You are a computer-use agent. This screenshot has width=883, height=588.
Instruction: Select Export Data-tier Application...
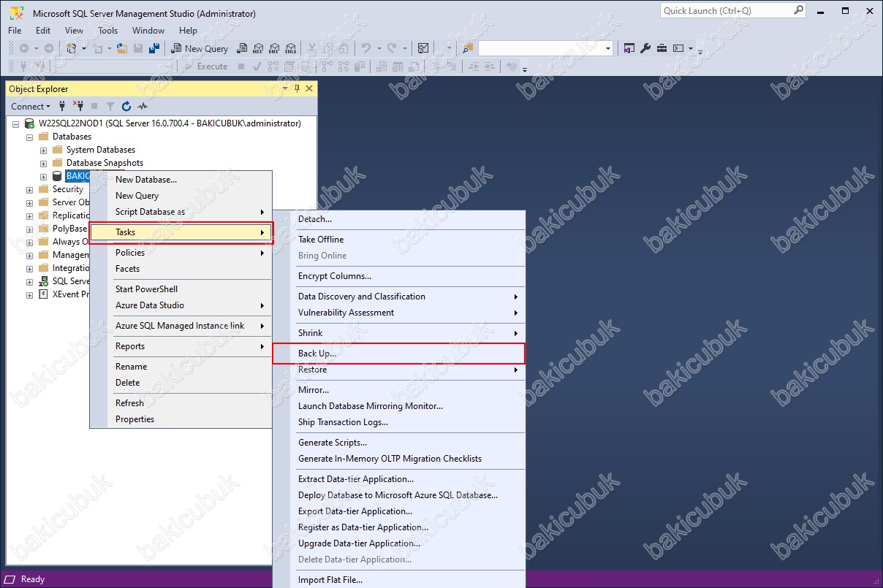point(398,511)
